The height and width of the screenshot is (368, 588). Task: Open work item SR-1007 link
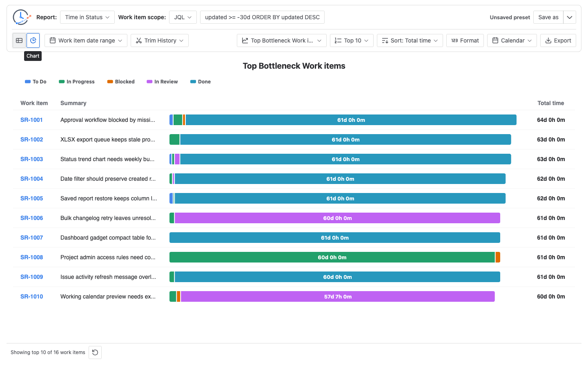(31, 238)
